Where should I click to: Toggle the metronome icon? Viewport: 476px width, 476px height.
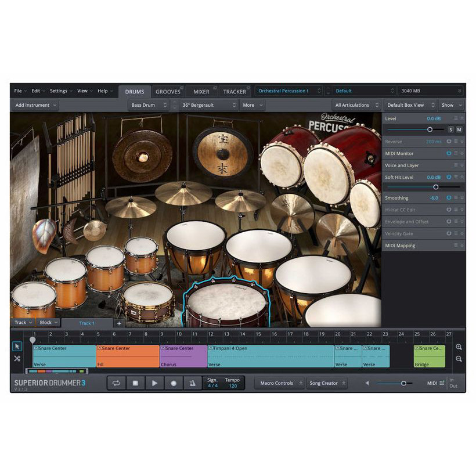(193, 383)
